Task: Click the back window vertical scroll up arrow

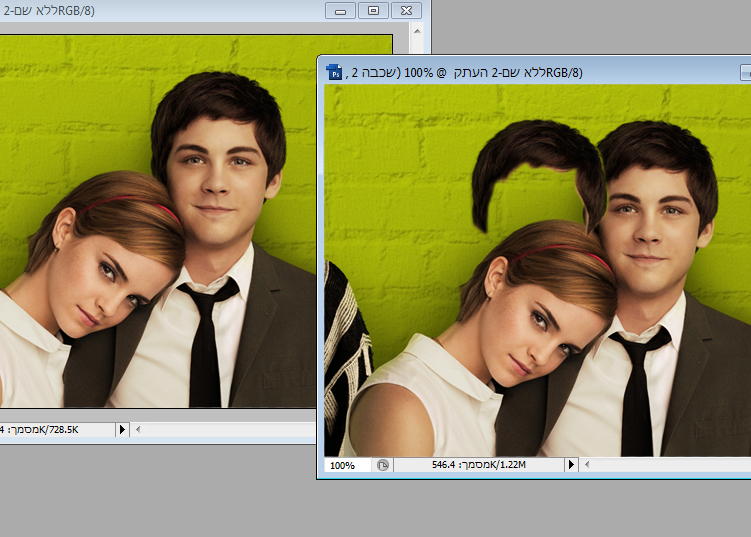Action: coord(417,31)
